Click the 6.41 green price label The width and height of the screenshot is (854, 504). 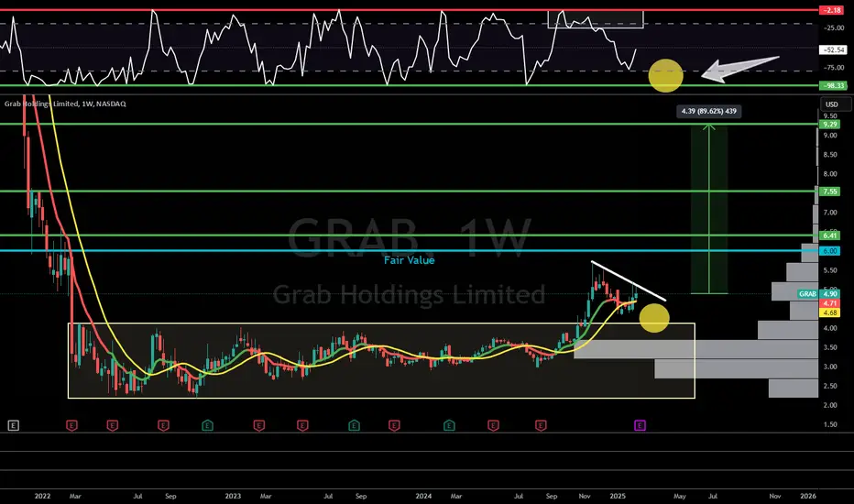point(830,236)
